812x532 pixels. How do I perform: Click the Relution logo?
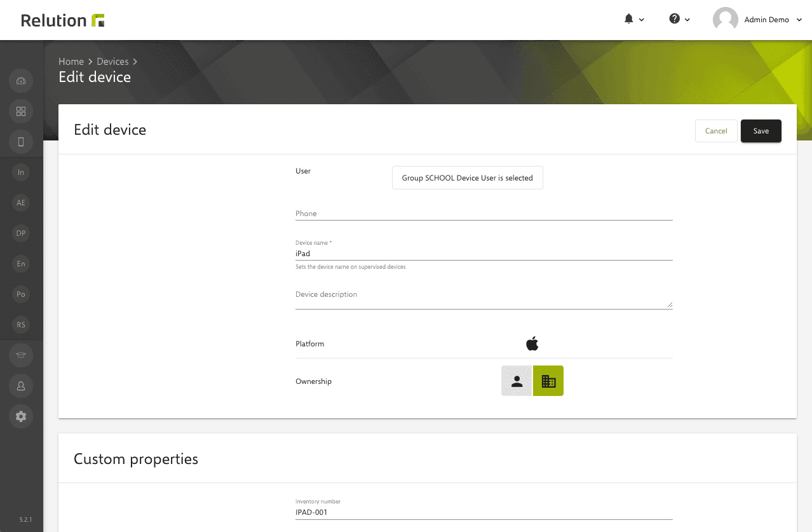pos(63,20)
